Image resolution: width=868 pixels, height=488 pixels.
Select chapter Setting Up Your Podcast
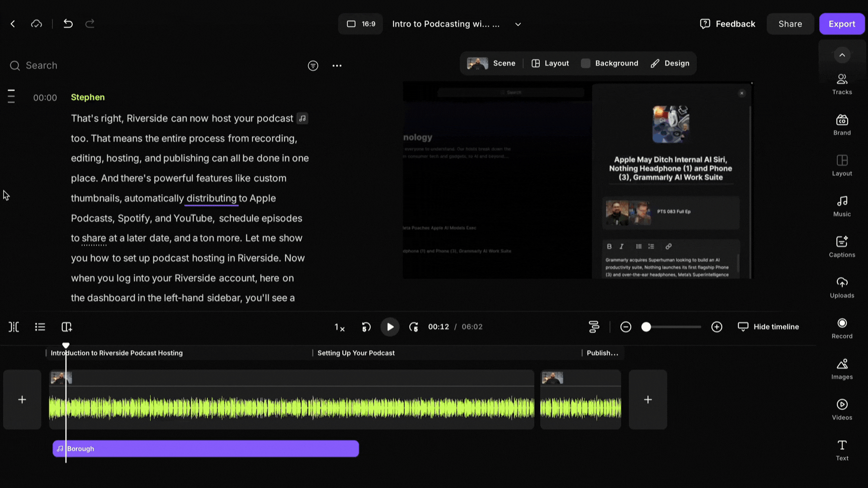[356, 353]
